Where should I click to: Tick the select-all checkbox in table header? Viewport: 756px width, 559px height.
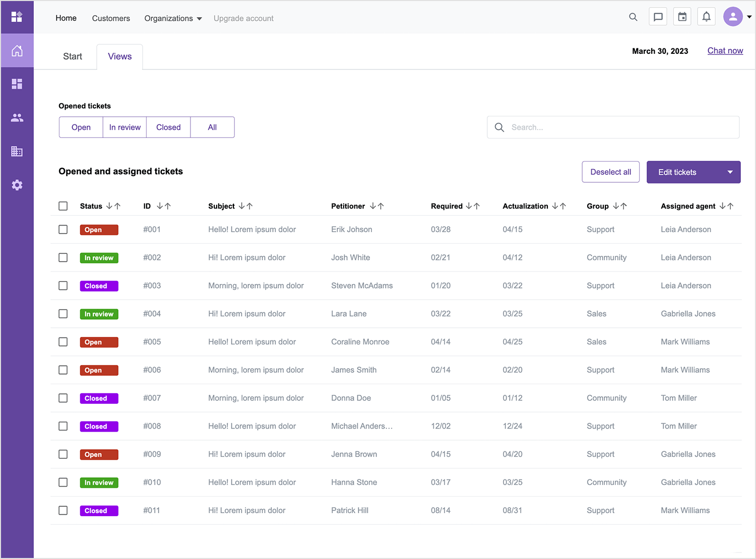63,206
